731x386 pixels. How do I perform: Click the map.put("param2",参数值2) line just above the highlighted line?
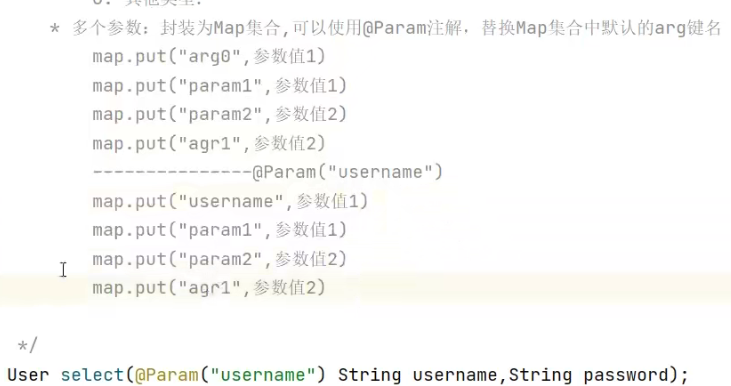point(220,259)
